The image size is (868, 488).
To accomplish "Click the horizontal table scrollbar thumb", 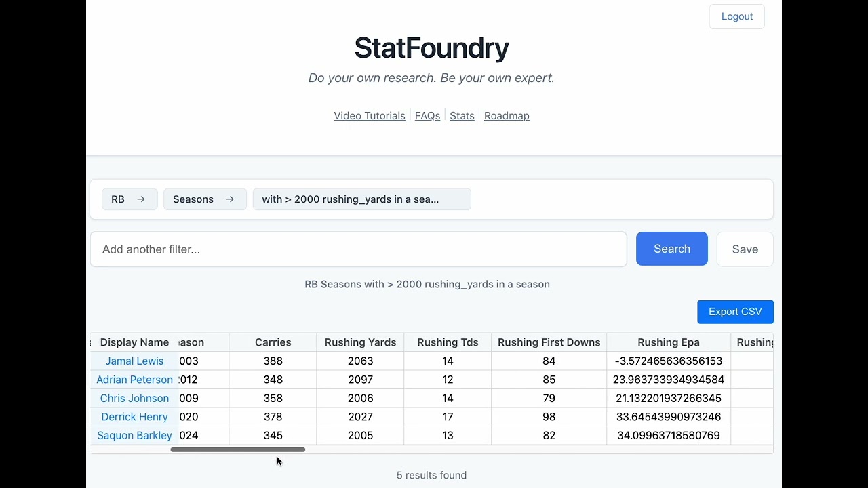I will tap(238, 449).
